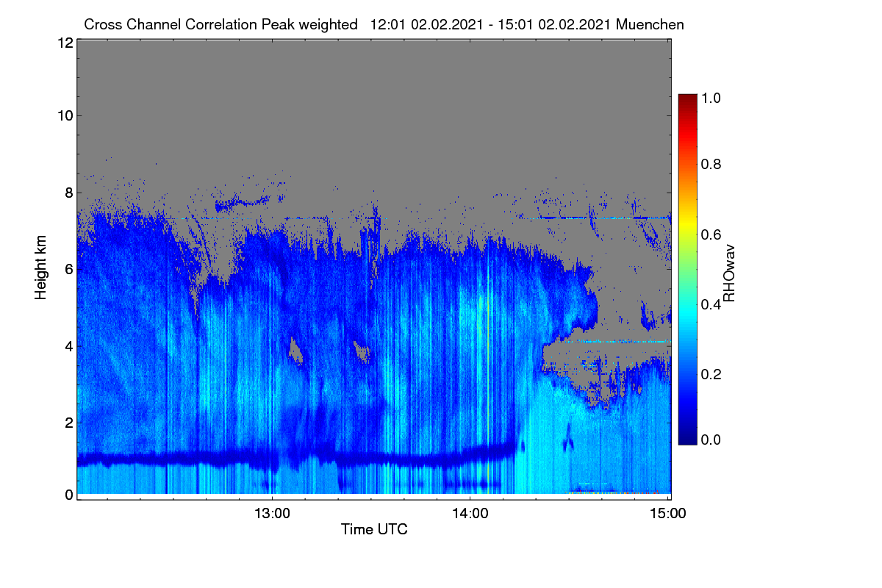Click the '15:00' time tick label
The height and width of the screenshot is (588, 882).
(668, 514)
